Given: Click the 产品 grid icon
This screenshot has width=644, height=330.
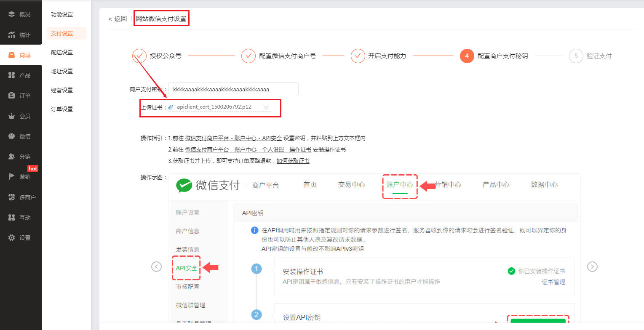Looking at the screenshot, I should tap(12, 75).
